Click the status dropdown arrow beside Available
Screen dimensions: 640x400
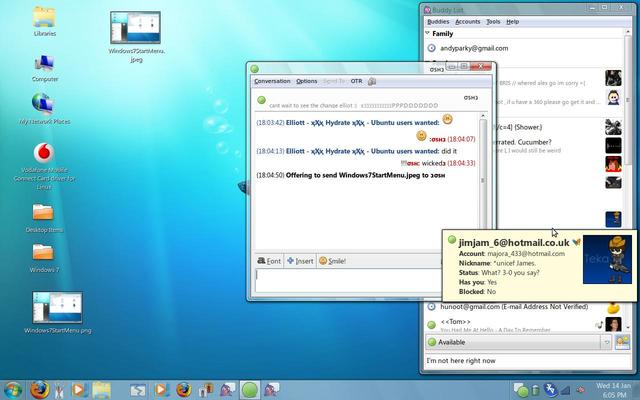[606, 342]
